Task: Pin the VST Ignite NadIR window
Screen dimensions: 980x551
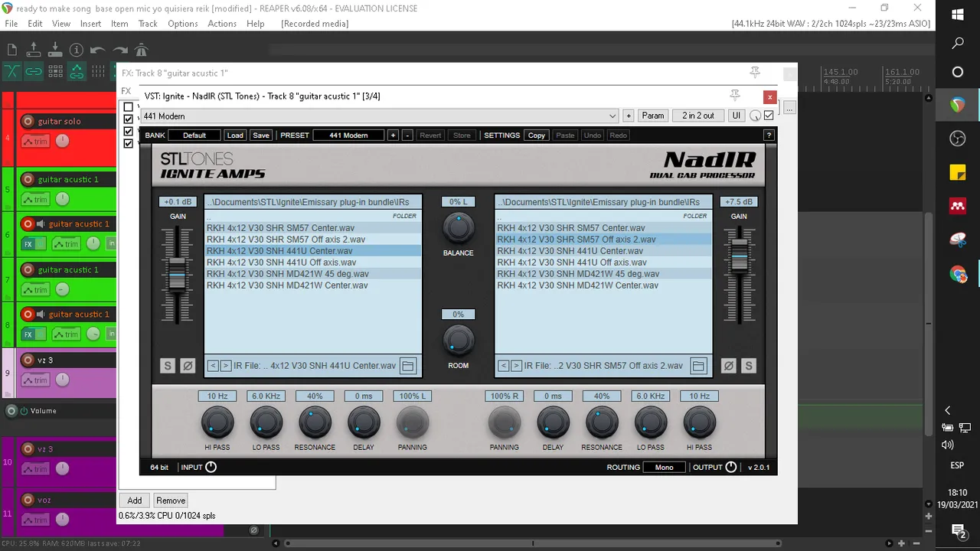Action: [735, 96]
